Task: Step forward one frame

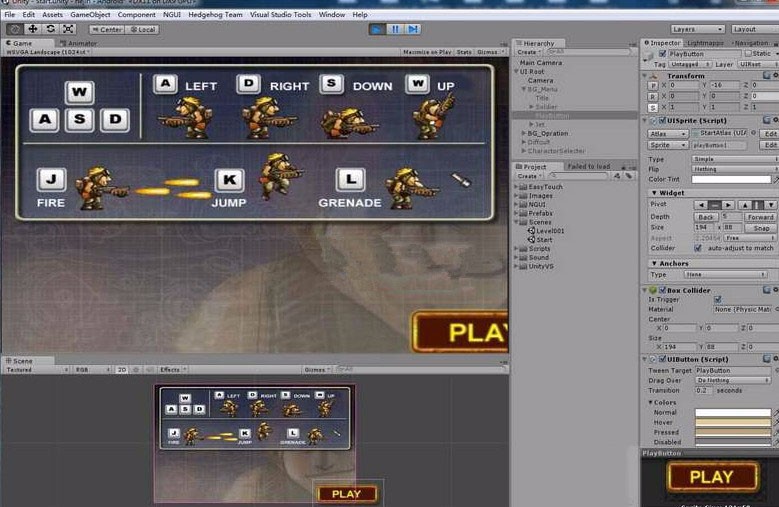Action: click(x=413, y=29)
